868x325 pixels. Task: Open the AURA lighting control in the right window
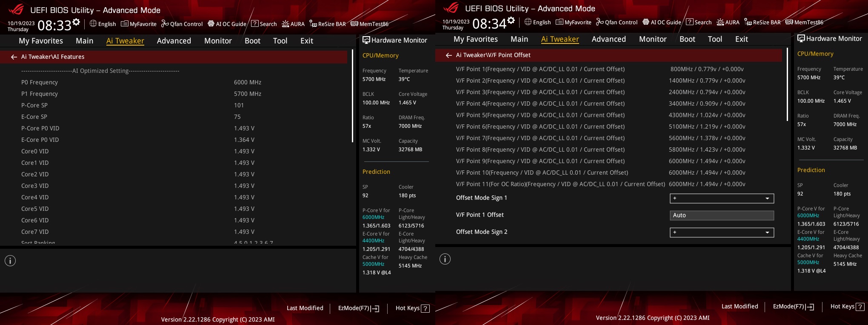click(x=728, y=22)
